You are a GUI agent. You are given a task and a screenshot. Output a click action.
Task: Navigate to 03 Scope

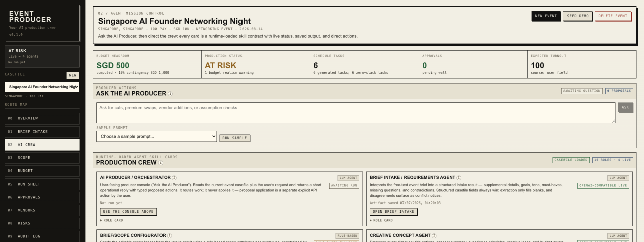coord(42,158)
